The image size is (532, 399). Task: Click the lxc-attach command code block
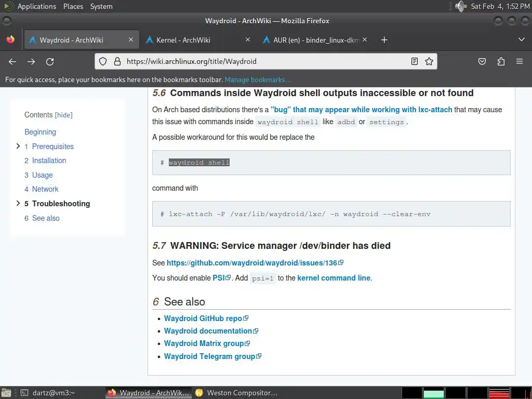pyautogui.click(x=331, y=214)
